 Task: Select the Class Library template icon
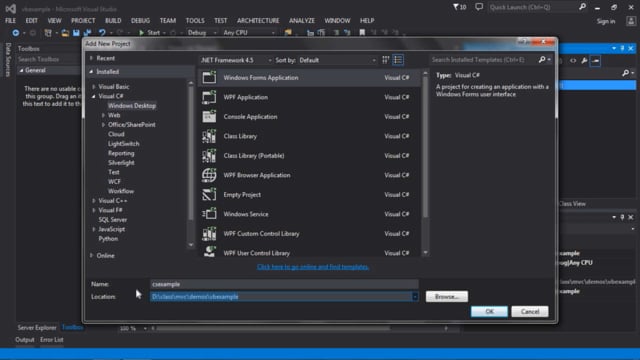click(209, 136)
